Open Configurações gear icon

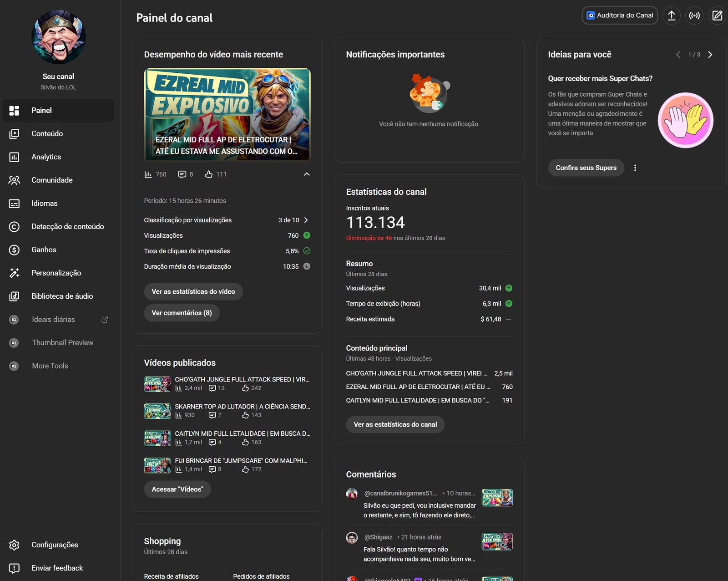(x=14, y=545)
